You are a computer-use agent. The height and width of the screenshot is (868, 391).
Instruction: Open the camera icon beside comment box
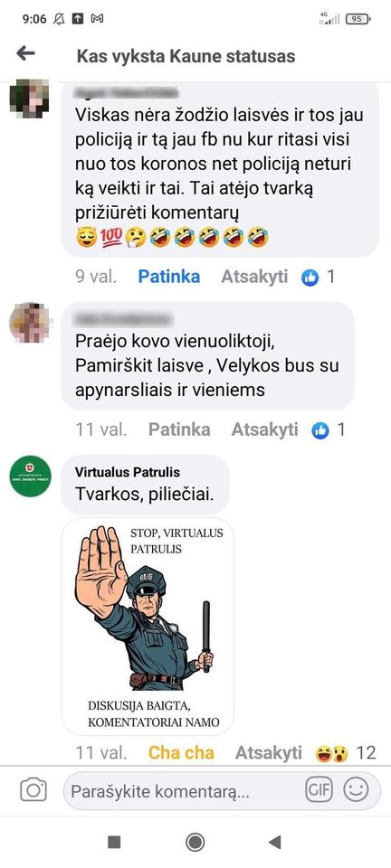click(x=33, y=790)
